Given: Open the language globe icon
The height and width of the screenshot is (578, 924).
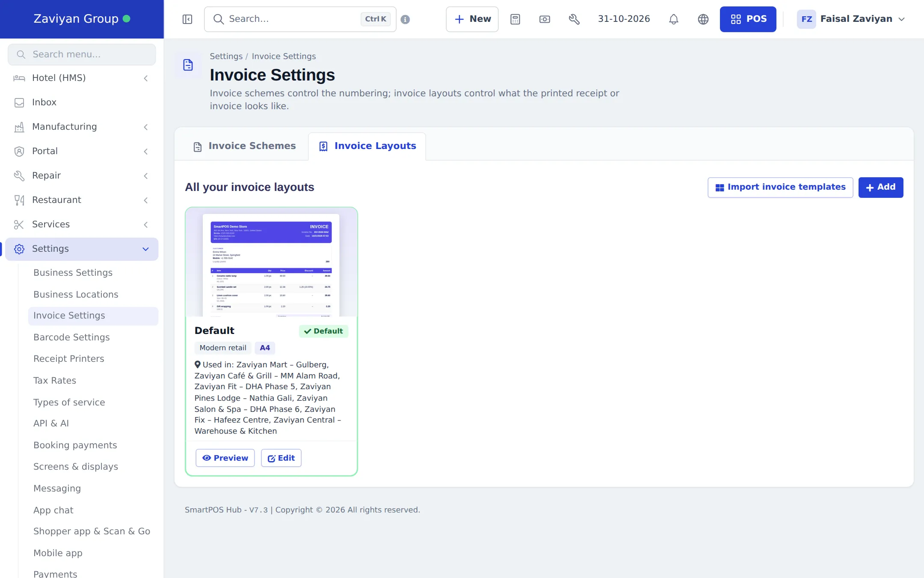Looking at the screenshot, I should click(703, 19).
